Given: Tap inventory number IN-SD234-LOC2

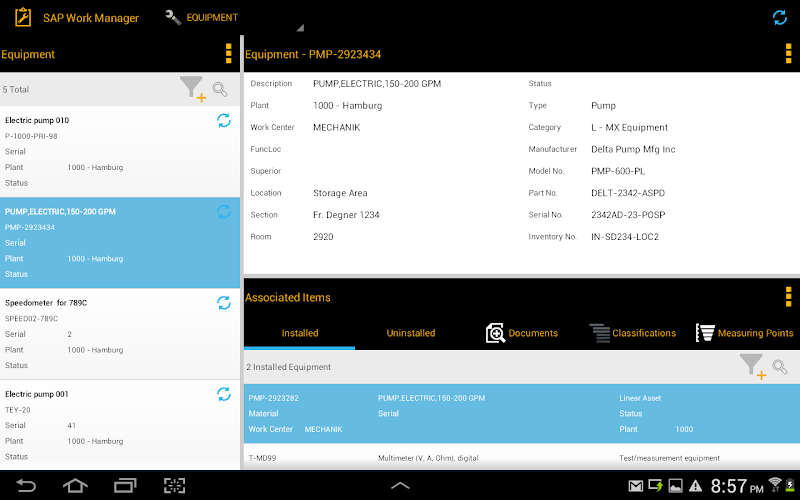Looking at the screenshot, I should (625, 237).
